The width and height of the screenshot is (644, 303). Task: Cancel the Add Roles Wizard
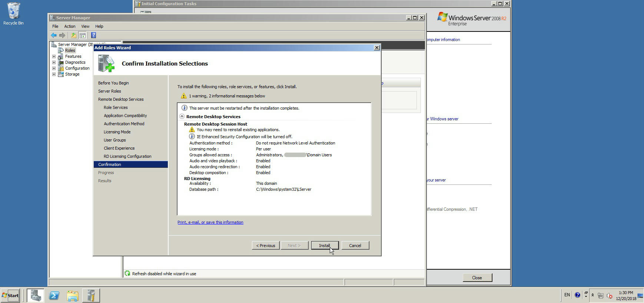(x=355, y=246)
